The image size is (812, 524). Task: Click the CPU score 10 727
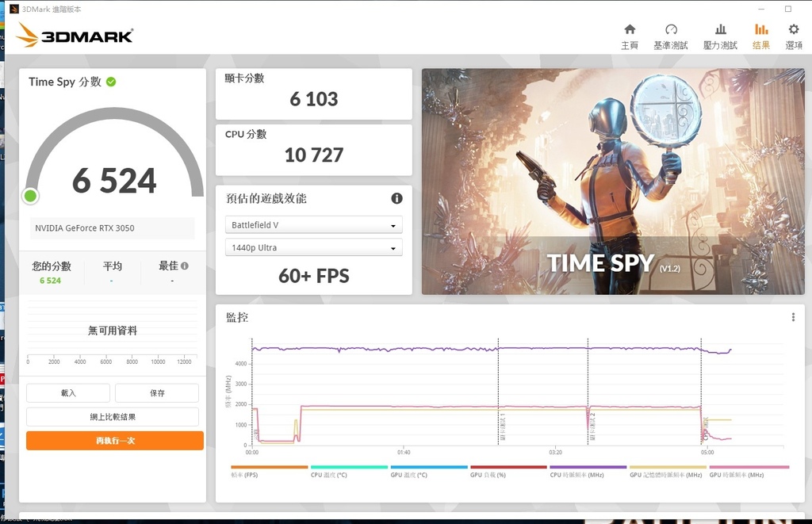click(x=314, y=155)
